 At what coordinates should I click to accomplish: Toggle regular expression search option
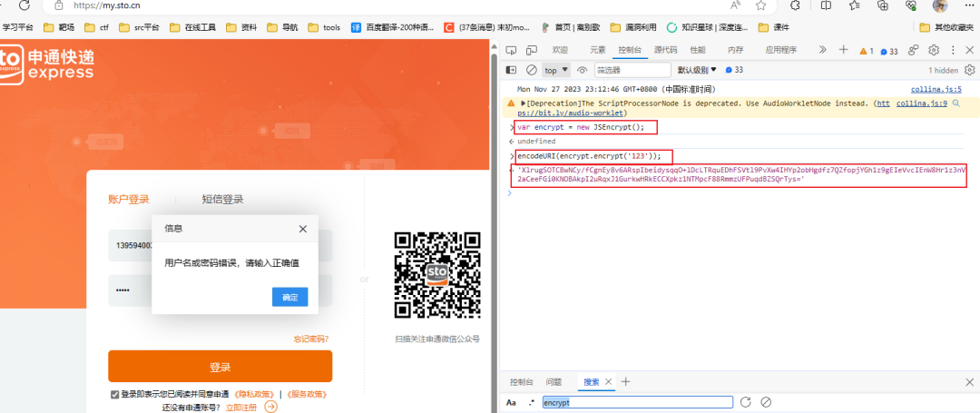[532, 402]
